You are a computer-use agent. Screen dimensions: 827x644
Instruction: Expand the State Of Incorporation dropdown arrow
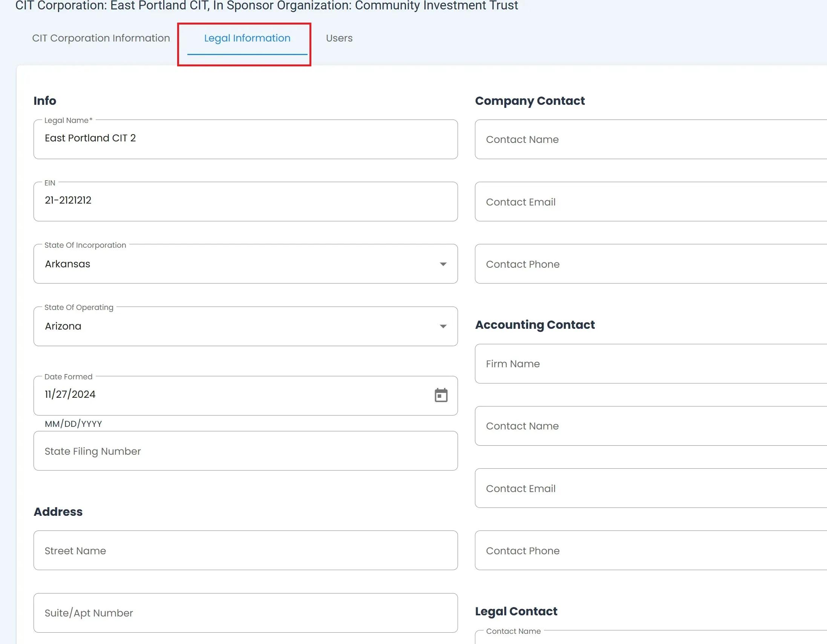443,264
